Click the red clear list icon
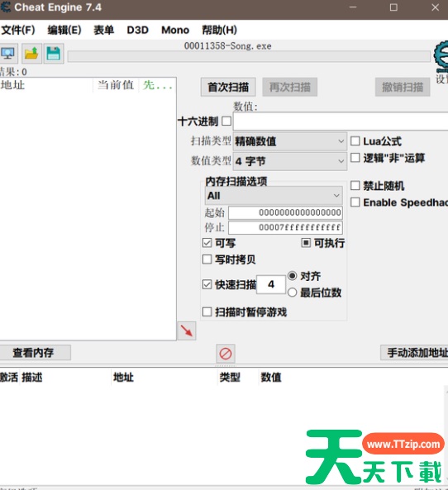The width and height of the screenshot is (448, 490). [x=226, y=354]
